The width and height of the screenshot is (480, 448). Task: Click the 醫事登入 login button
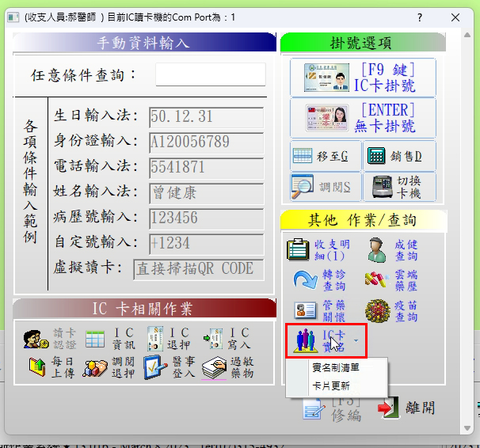click(170, 367)
